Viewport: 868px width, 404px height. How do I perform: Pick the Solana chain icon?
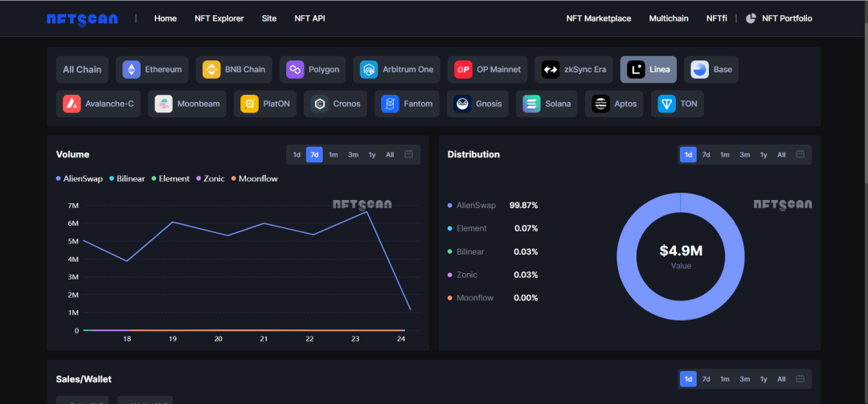[531, 104]
